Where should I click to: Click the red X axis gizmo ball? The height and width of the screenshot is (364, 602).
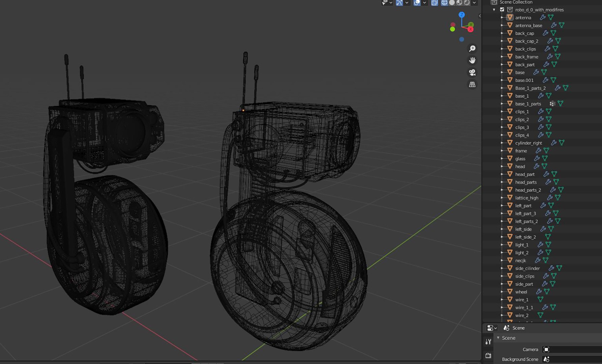point(471,29)
